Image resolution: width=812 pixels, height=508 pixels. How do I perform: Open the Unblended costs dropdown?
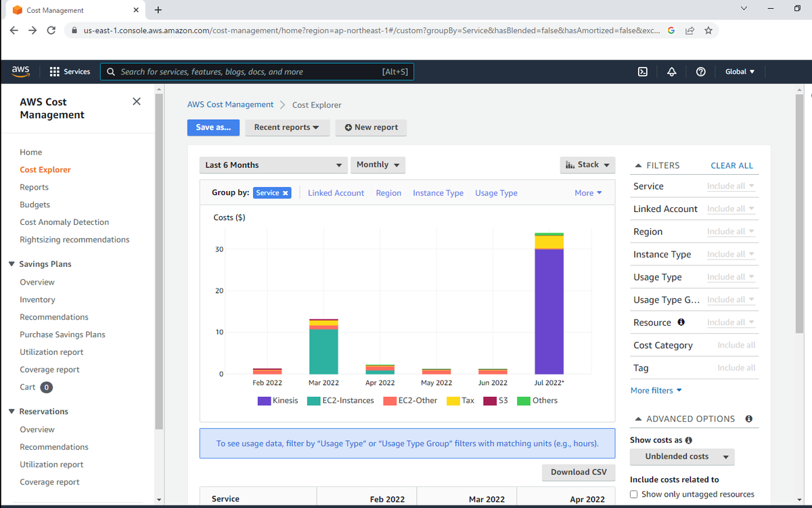click(x=682, y=457)
